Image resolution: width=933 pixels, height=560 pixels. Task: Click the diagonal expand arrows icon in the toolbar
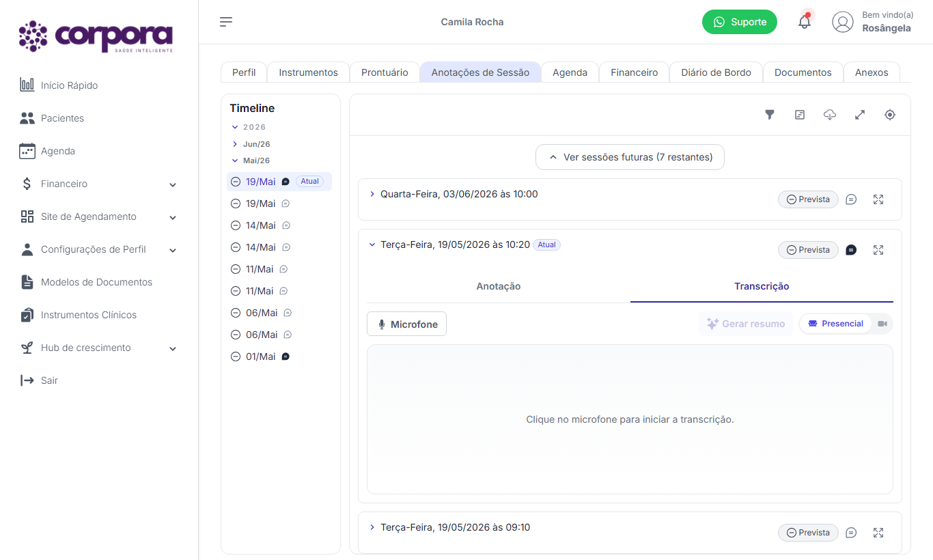click(x=860, y=115)
